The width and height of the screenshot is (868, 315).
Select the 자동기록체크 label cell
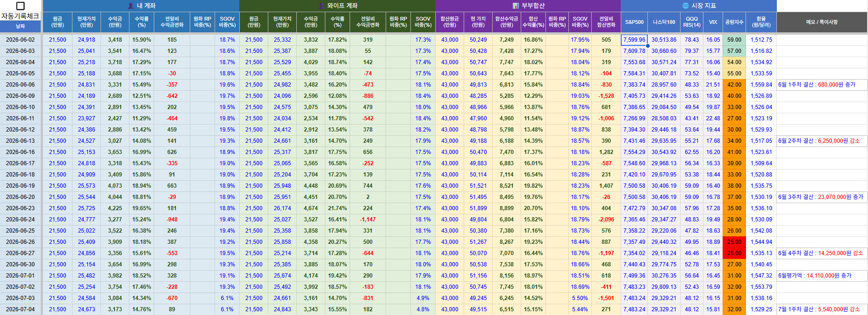pos(21,16)
